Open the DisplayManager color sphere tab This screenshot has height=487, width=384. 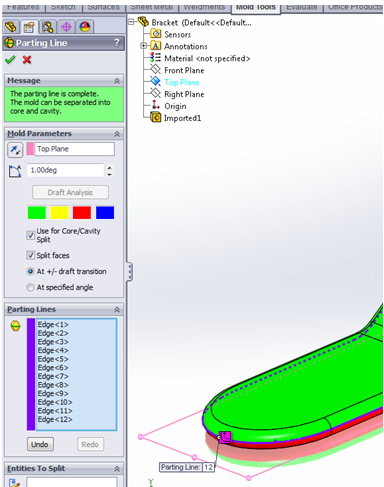[x=85, y=27]
